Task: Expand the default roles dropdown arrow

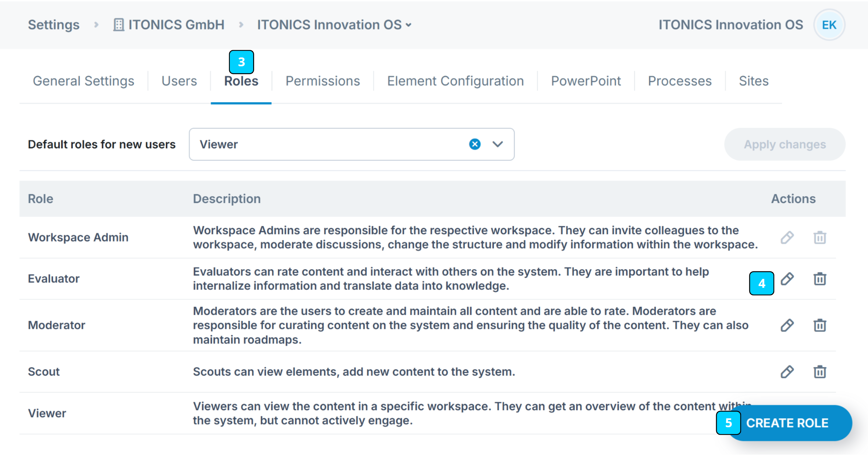Action: coord(497,144)
